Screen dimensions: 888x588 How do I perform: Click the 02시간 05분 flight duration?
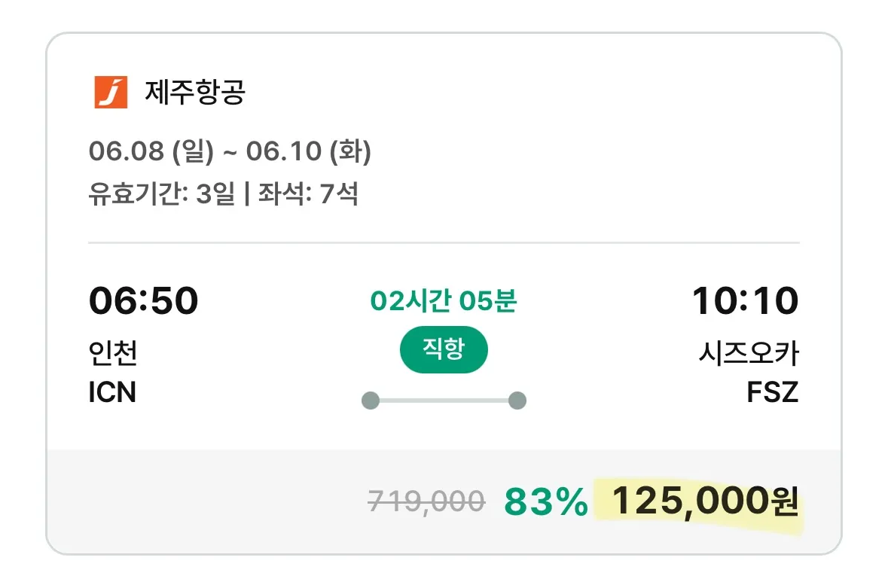[x=444, y=301]
